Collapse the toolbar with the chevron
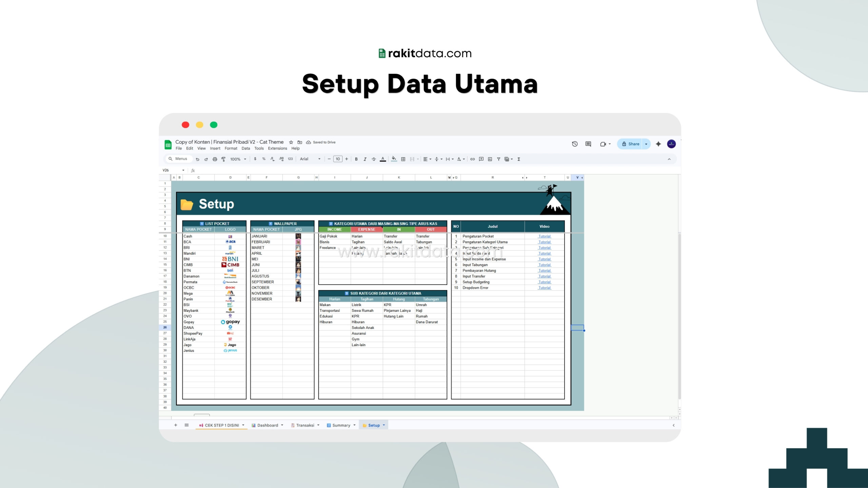Image resolution: width=868 pixels, height=488 pixels. [x=669, y=159]
